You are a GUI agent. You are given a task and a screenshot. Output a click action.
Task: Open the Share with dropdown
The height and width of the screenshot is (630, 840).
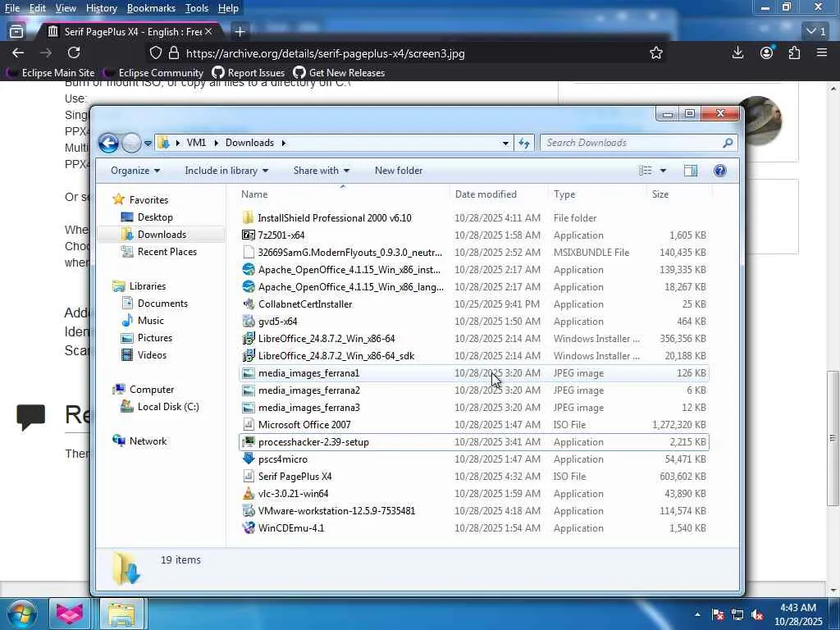click(321, 171)
